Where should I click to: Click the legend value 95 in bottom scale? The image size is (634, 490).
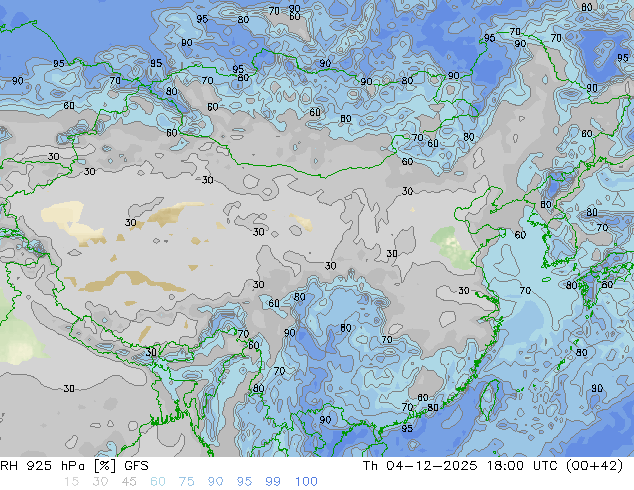(244, 482)
